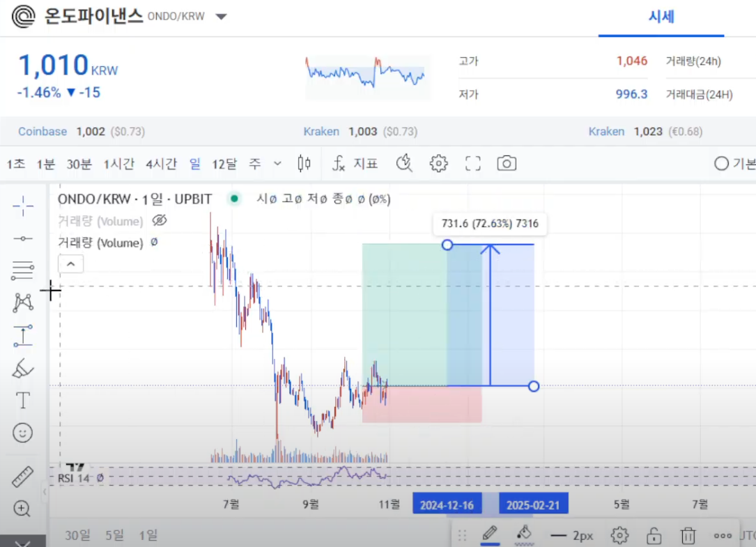Image resolution: width=756 pixels, height=547 pixels.
Task: Click the 저가 996.3 value
Action: click(x=631, y=93)
